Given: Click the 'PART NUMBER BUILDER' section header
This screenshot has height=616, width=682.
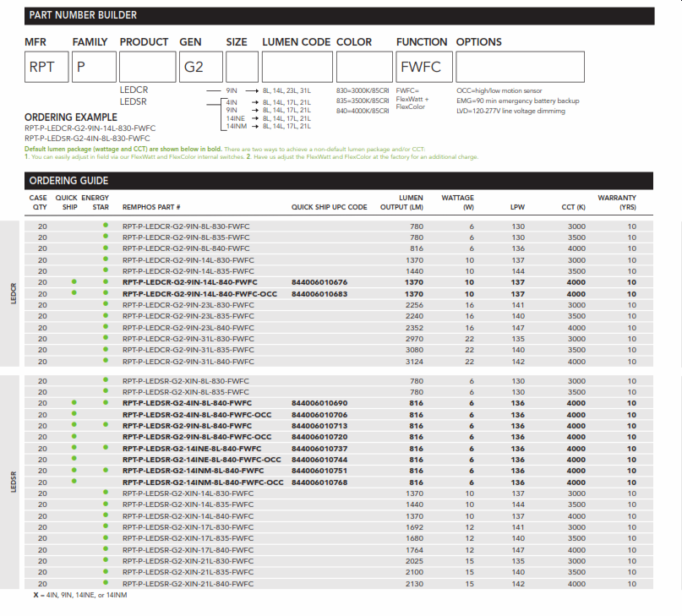Looking at the screenshot, I should 339,16.
